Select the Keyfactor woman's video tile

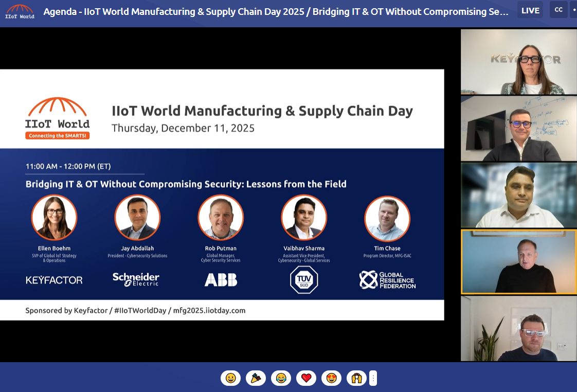518,62
